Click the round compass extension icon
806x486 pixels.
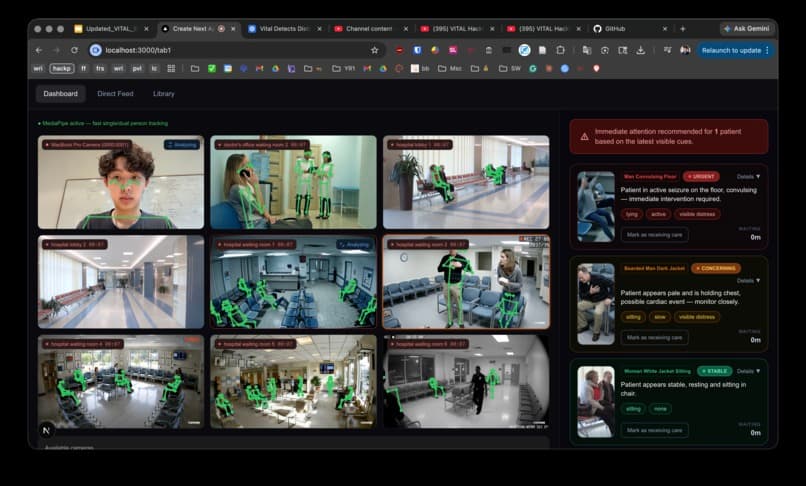524,50
